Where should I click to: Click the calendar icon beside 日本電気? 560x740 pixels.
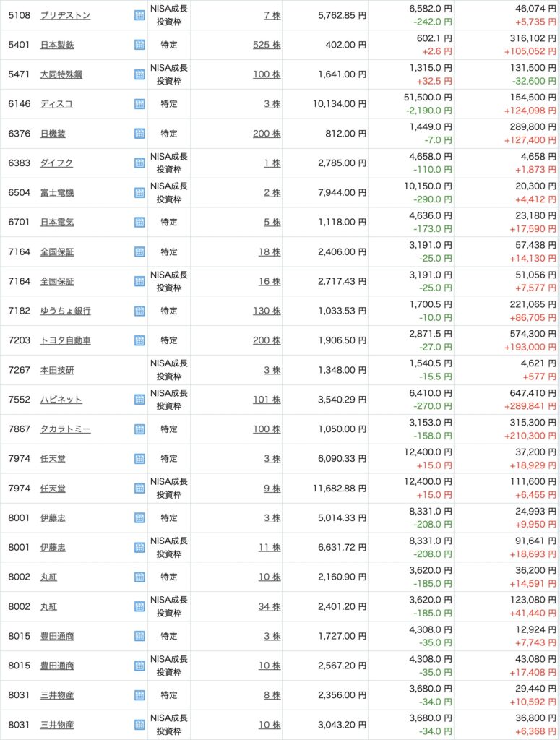click(139, 222)
